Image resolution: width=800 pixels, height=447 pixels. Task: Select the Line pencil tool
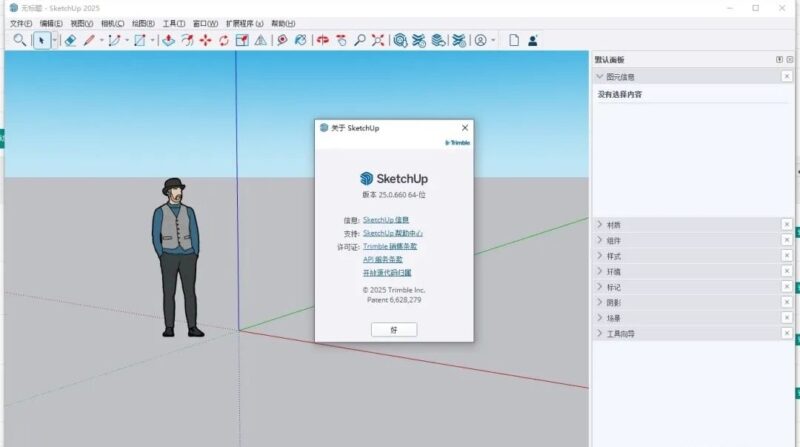point(89,40)
